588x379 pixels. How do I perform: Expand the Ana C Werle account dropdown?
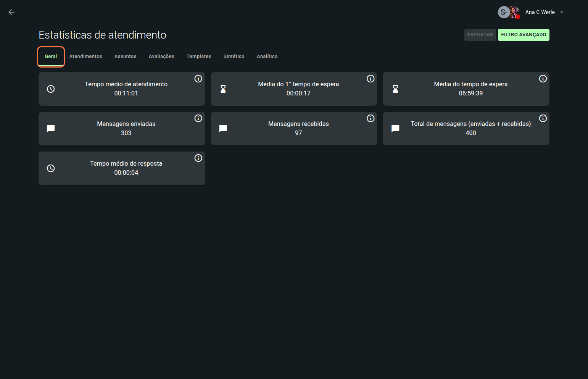(x=561, y=12)
